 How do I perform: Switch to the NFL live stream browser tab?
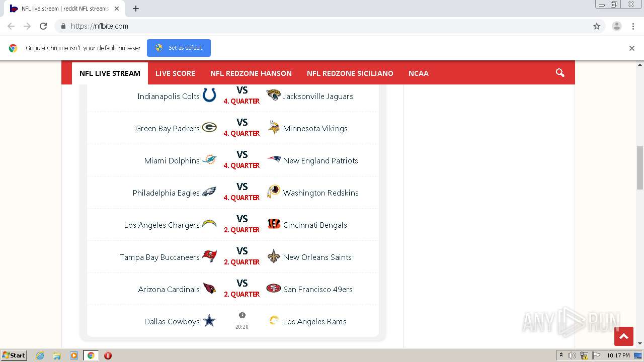click(x=64, y=9)
